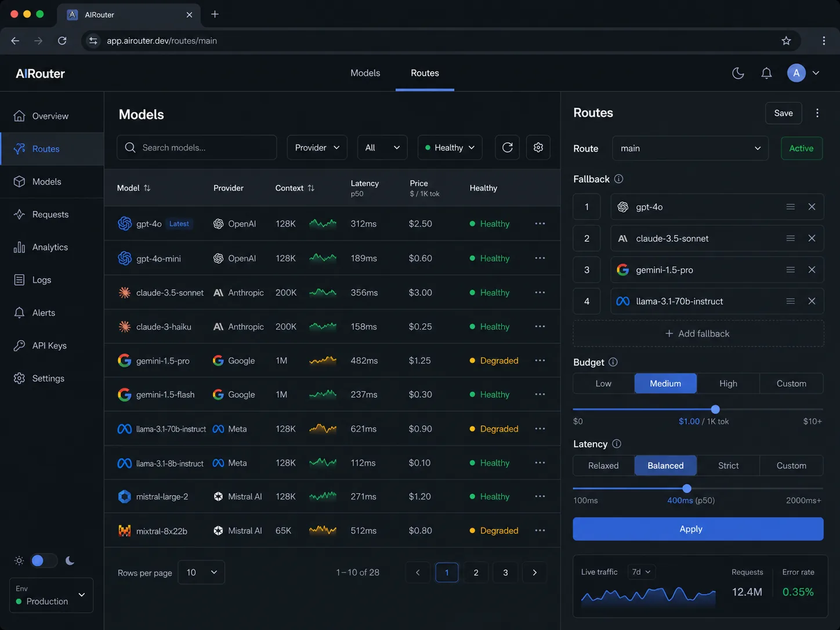Viewport: 840px width, 630px height.
Task: Select Balanced latency option
Action: [x=665, y=465]
